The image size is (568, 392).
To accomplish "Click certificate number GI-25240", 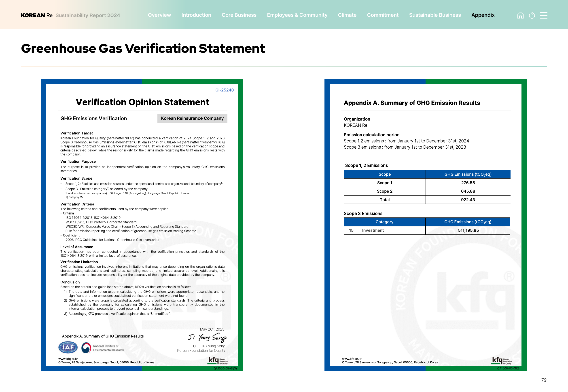I will tap(224, 90).
